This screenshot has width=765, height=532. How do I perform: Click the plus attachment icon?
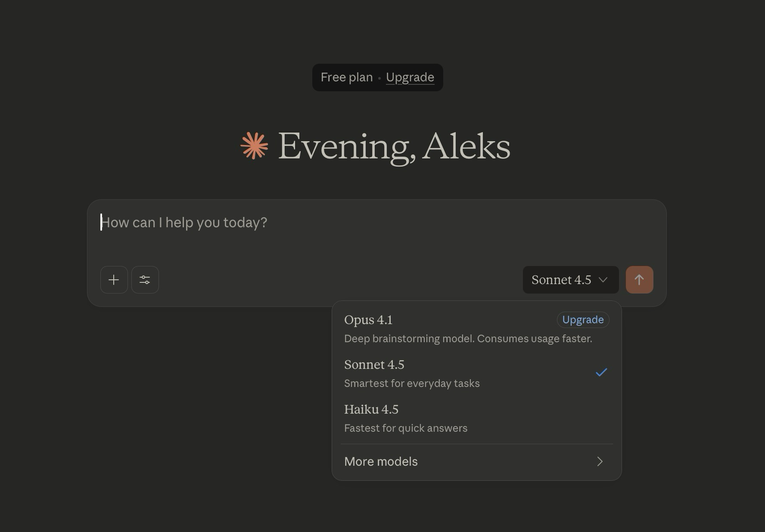click(x=114, y=280)
